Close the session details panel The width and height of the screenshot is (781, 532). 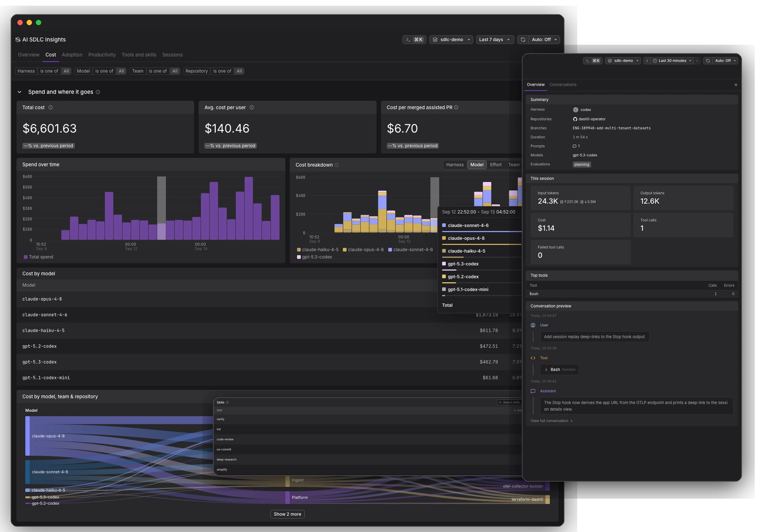coord(736,85)
